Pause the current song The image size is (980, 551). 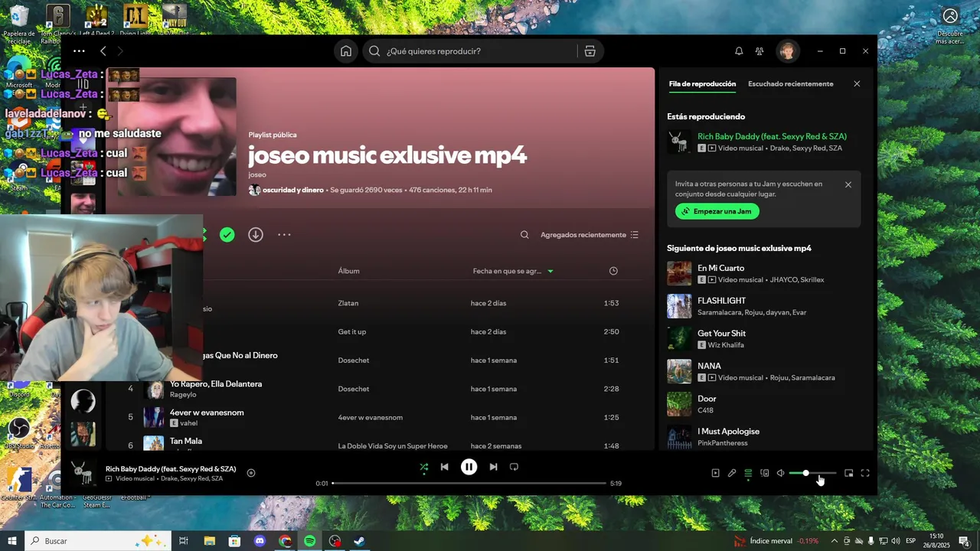[x=469, y=467]
